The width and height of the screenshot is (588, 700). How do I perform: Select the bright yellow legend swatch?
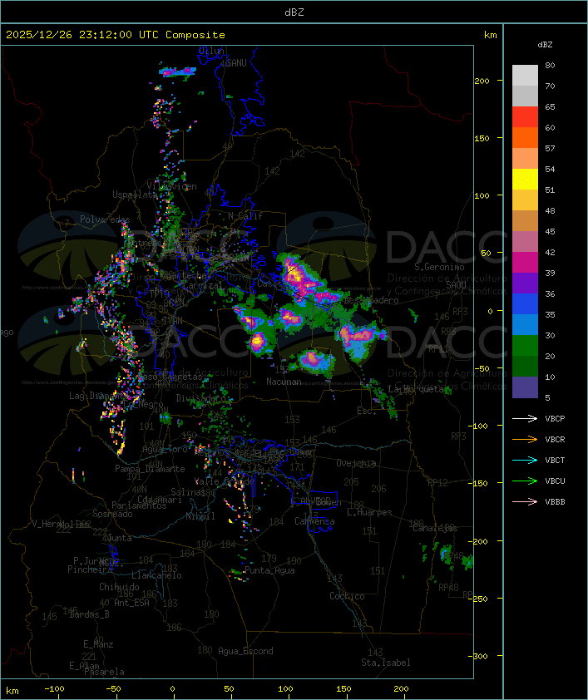pos(525,179)
